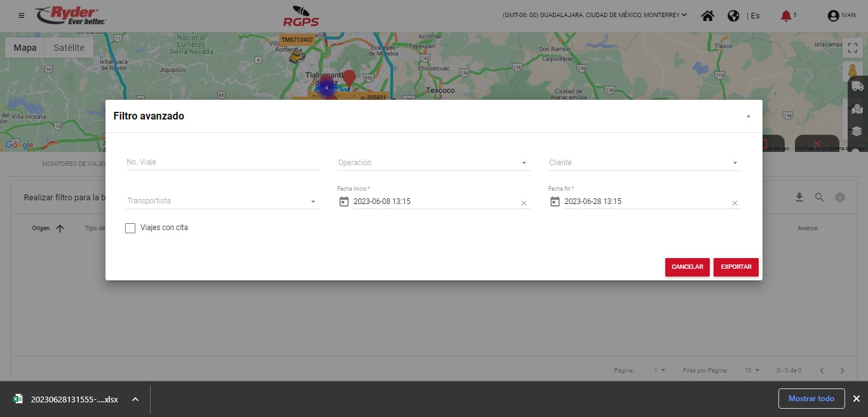
Task: Click the EXPORTAR button
Action: coord(736,267)
